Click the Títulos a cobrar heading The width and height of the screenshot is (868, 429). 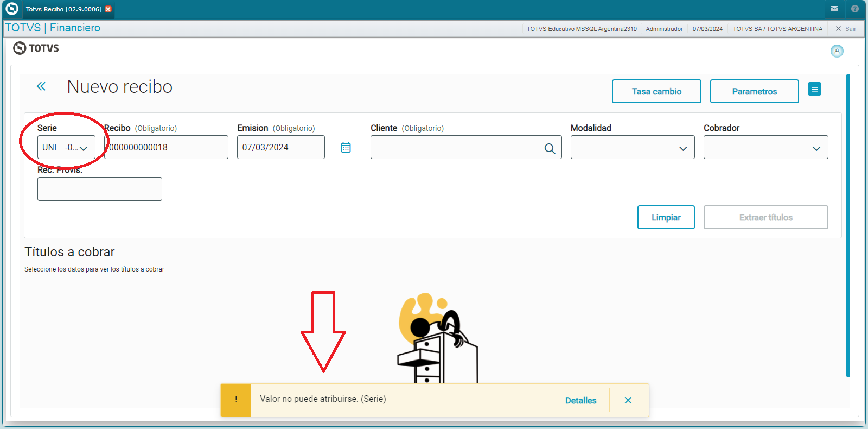69,252
